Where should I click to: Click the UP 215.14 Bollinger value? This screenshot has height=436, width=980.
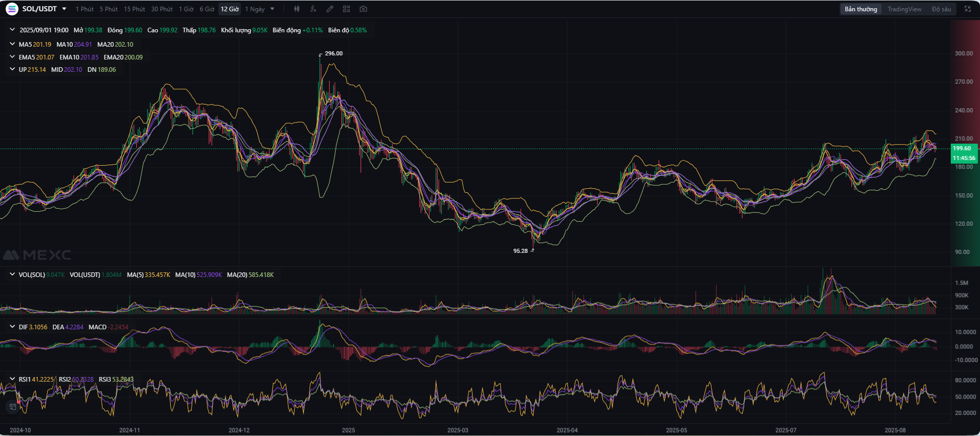coord(32,70)
